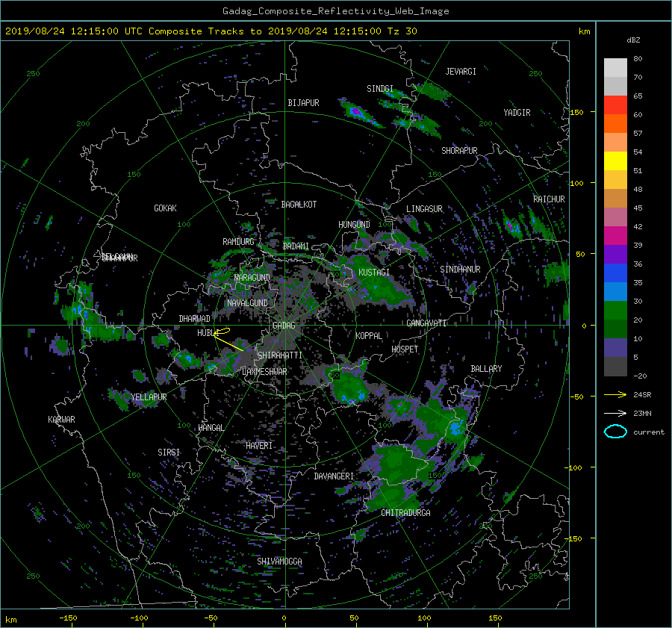
Task: Click the SIRSI city label
Action: [x=169, y=453]
